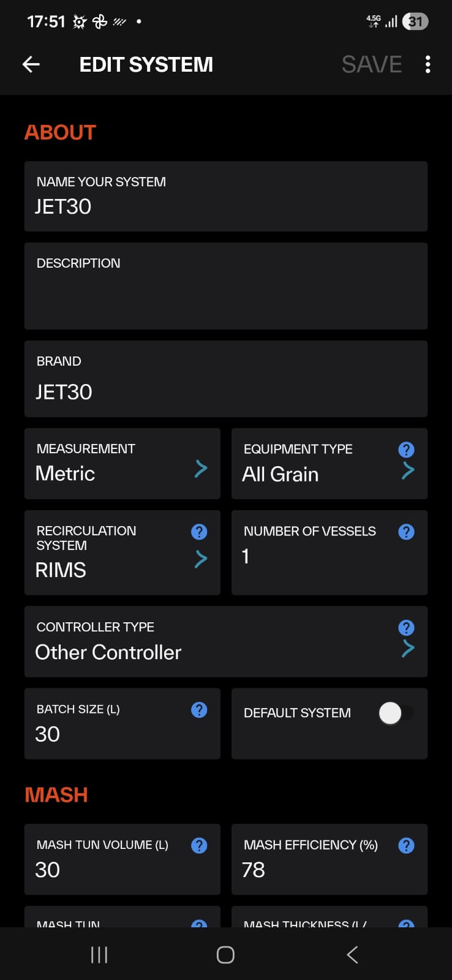452x980 pixels.
Task: Open the Equipment Type All Grain chevron
Action: tap(408, 470)
